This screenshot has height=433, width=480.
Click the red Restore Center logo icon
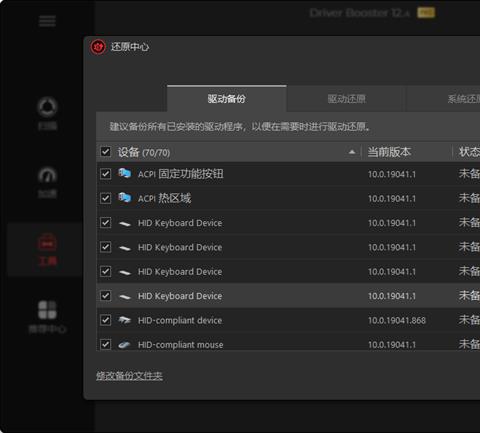(x=98, y=47)
